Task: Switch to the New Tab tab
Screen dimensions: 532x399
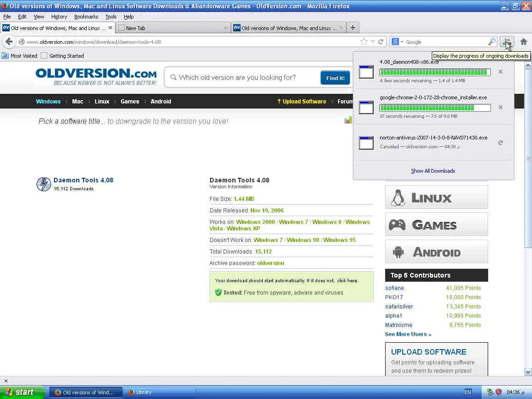Action: click(x=173, y=28)
